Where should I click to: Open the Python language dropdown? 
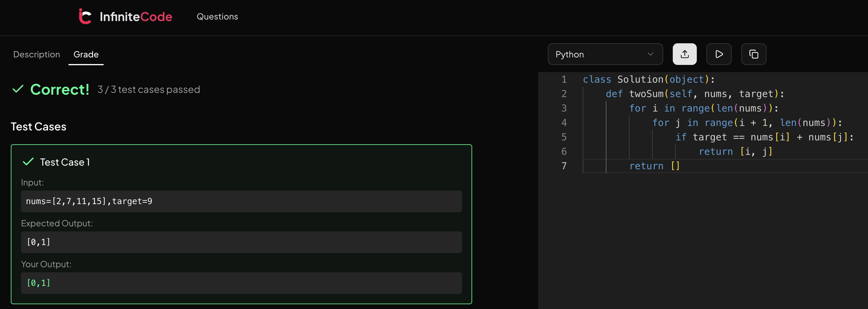605,54
